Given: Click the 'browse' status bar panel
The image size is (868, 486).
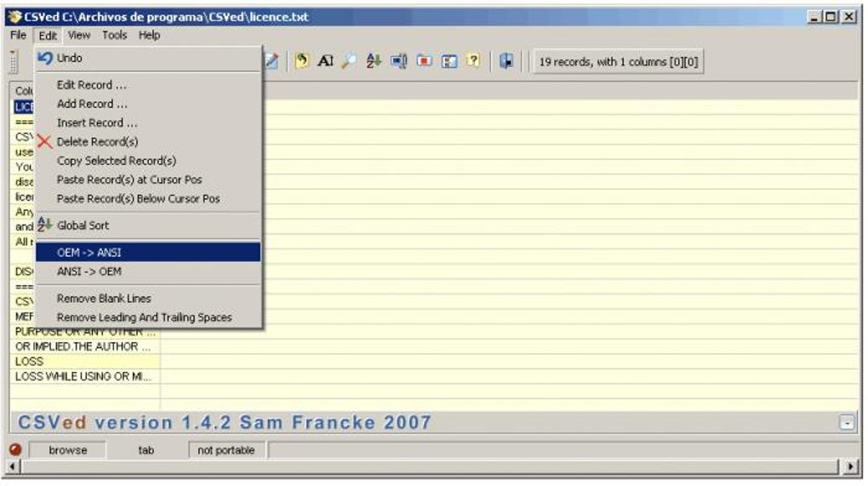Looking at the screenshot, I should [67, 450].
